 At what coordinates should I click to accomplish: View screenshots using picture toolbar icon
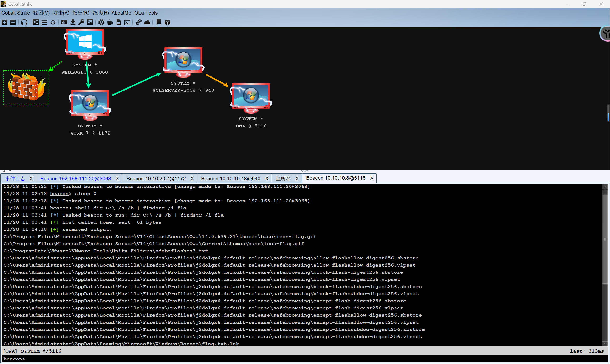pyautogui.click(x=90, y=22)
